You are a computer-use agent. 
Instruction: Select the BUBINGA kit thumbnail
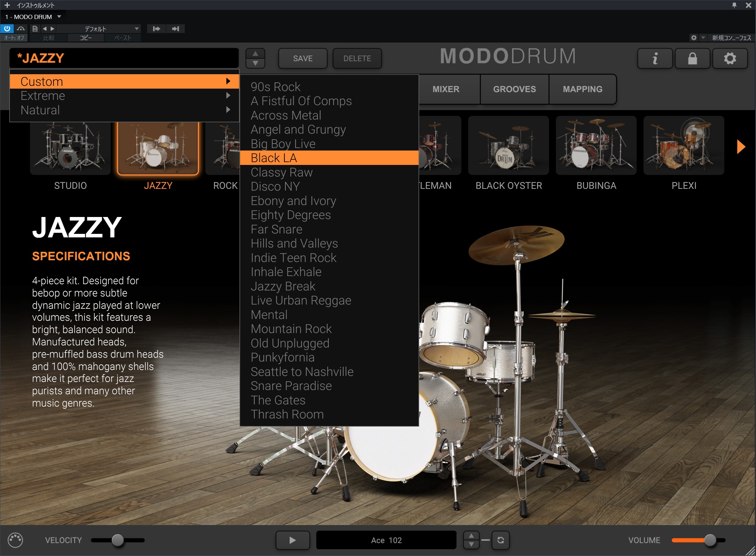pyautogui.click(x=596, y=146)
